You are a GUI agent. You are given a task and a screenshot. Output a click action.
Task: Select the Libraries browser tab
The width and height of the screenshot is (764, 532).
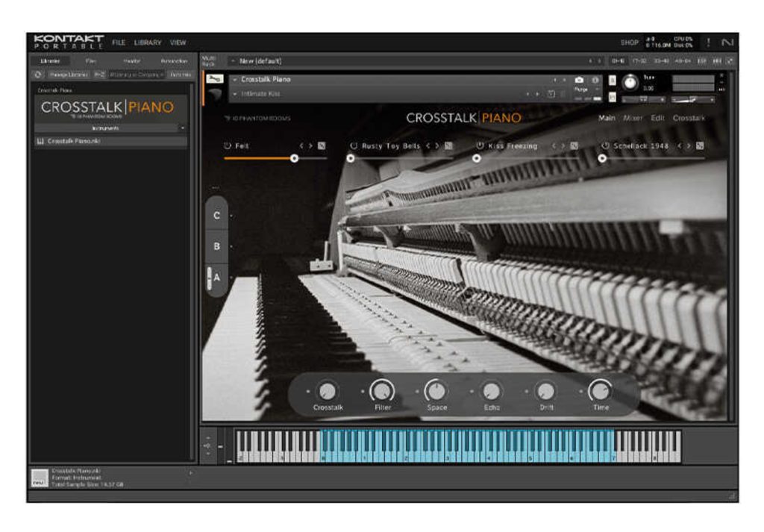(x=50, y=61)
